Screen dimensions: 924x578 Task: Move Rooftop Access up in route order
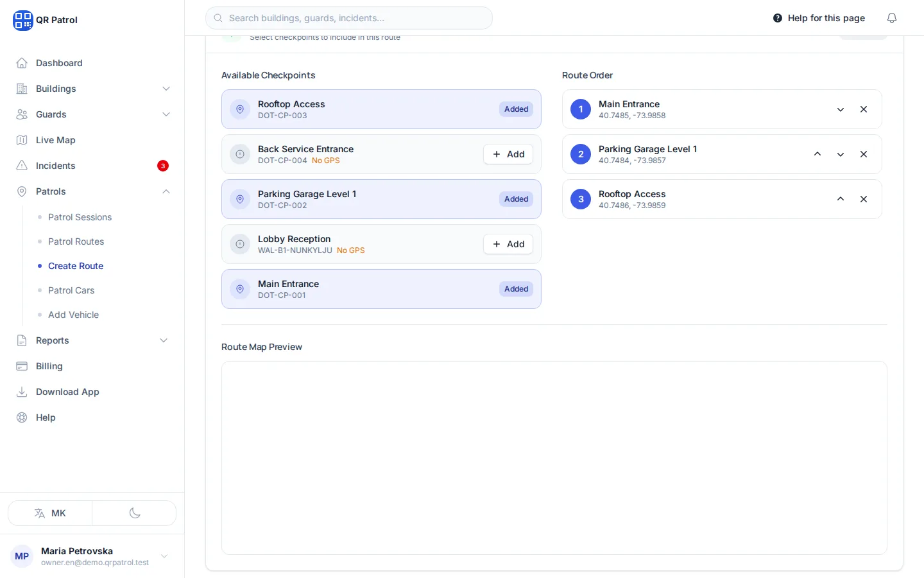tap(841, 199)
